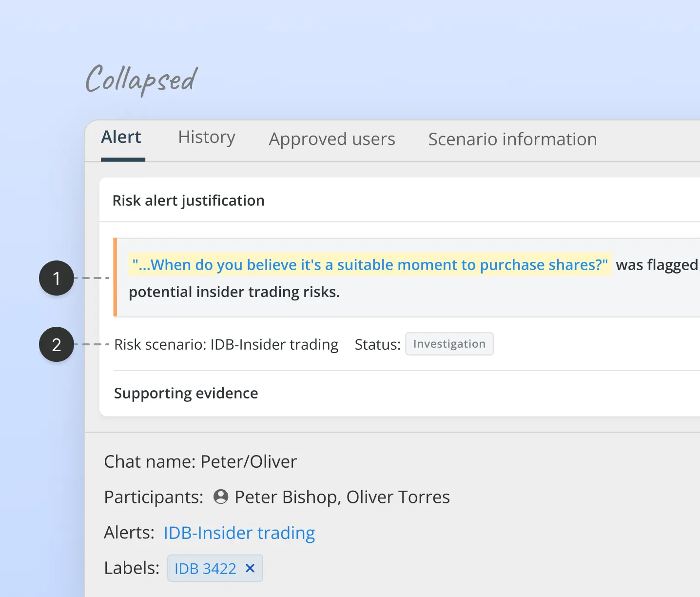Image resolution: width=700 pixels, height=597 pixels.
Task: Open the IDB-Insider trading alert link
Action: coord(239,533)
